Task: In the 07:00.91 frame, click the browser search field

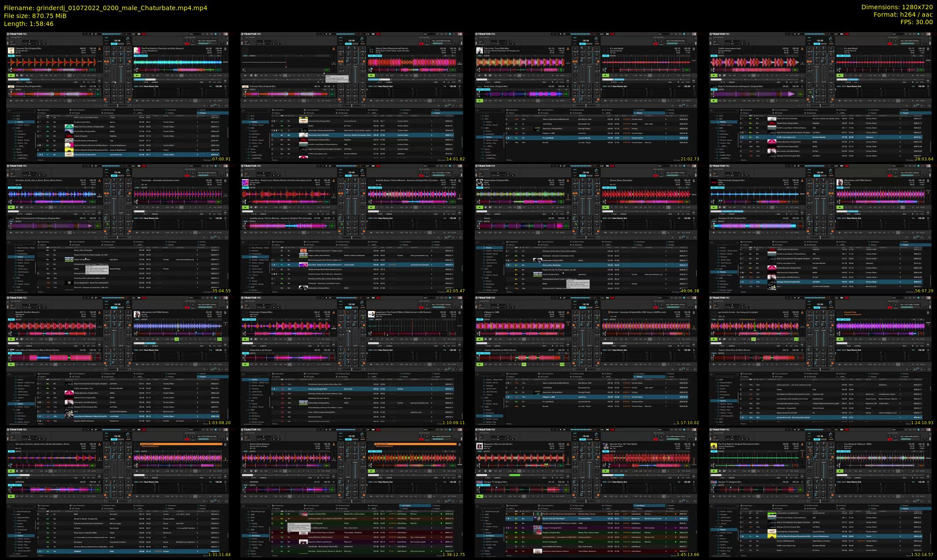Action: point(21,110)
